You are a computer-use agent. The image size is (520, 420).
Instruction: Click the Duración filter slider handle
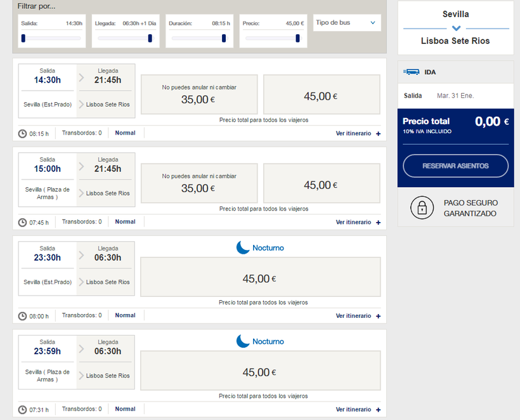point(224,38)
